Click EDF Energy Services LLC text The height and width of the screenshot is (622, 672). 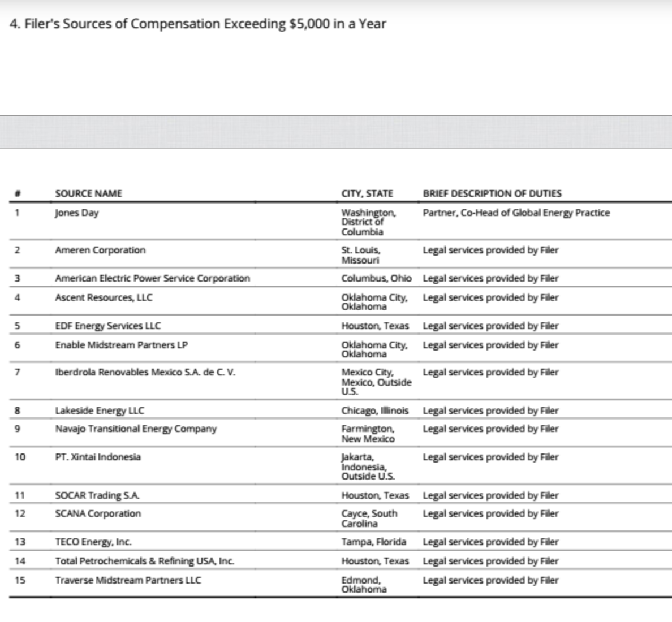click(x=108, y=326)
